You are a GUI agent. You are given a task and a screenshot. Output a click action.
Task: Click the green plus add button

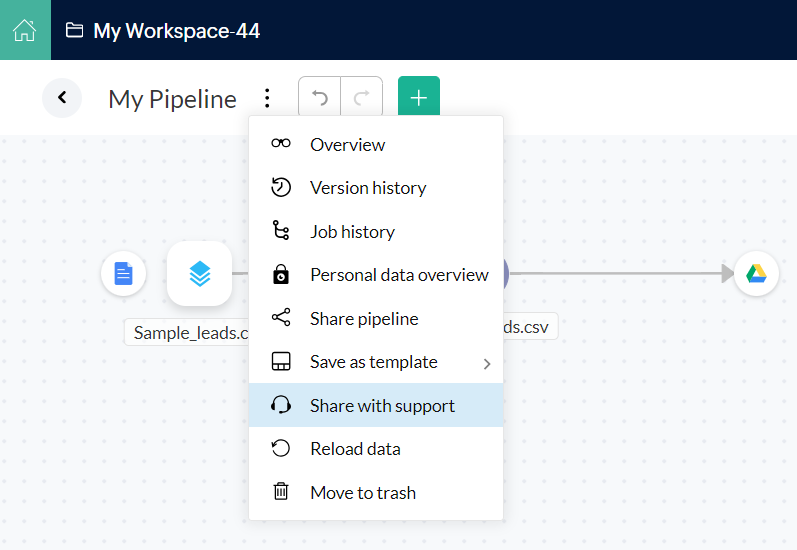coord(419,98)
